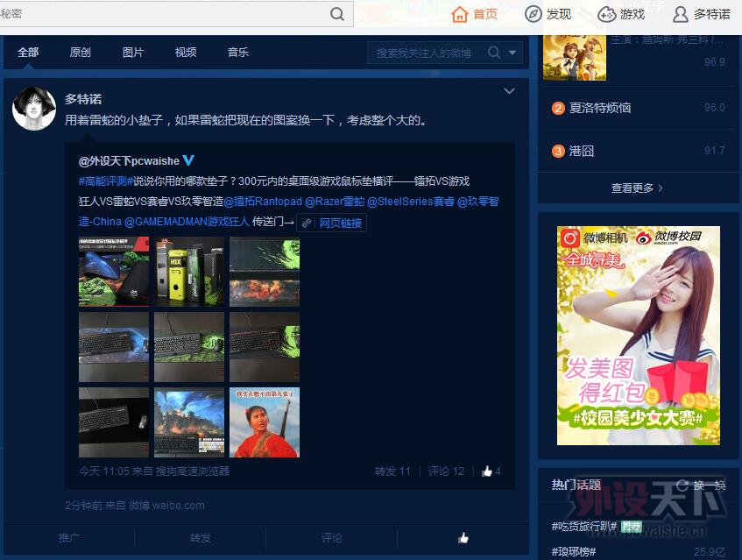Switch to the 全部 tab
This screenshot has height=560, width=742.
point(28,52)
